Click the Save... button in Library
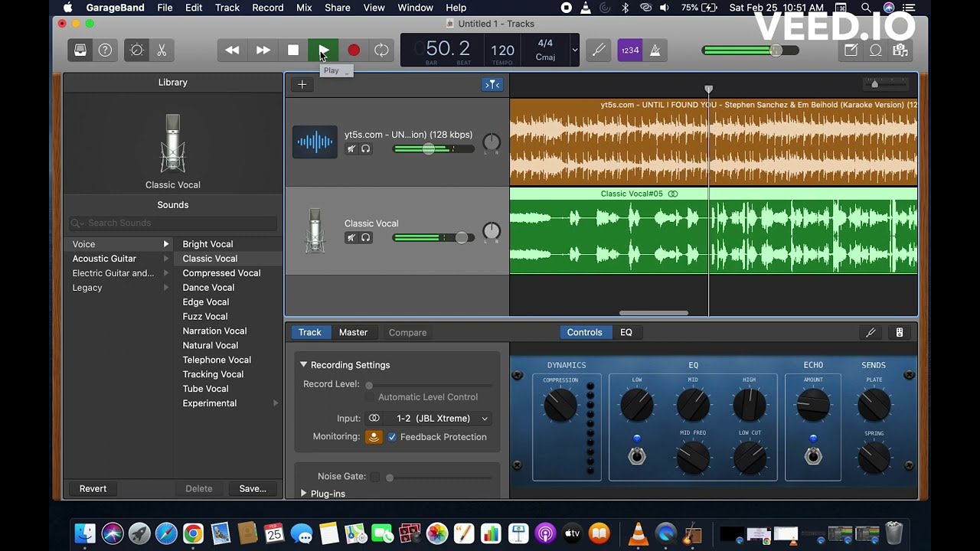 coord(253,489)
